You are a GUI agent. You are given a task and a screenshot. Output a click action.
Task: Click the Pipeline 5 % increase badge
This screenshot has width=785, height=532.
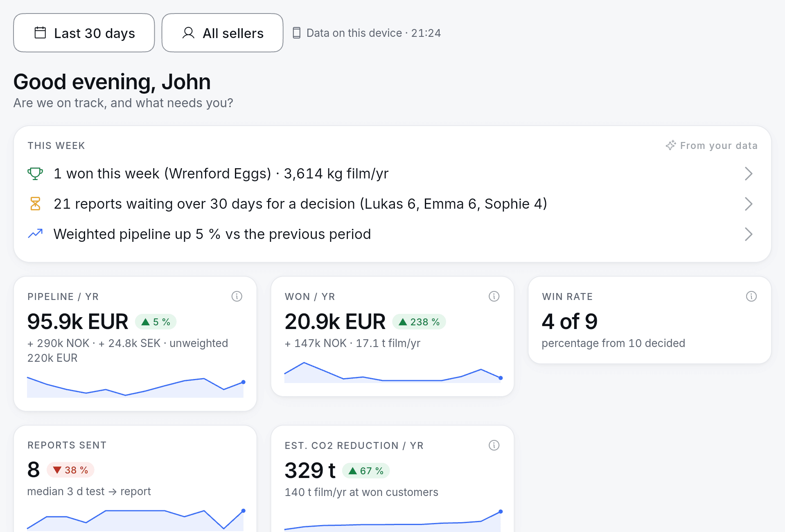click(156, 322)
